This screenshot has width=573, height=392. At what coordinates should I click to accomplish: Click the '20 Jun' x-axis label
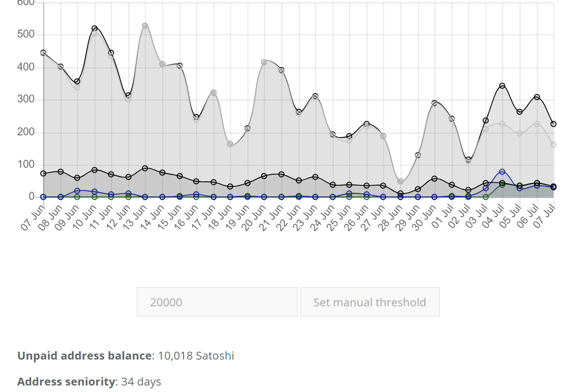point(254,217)
